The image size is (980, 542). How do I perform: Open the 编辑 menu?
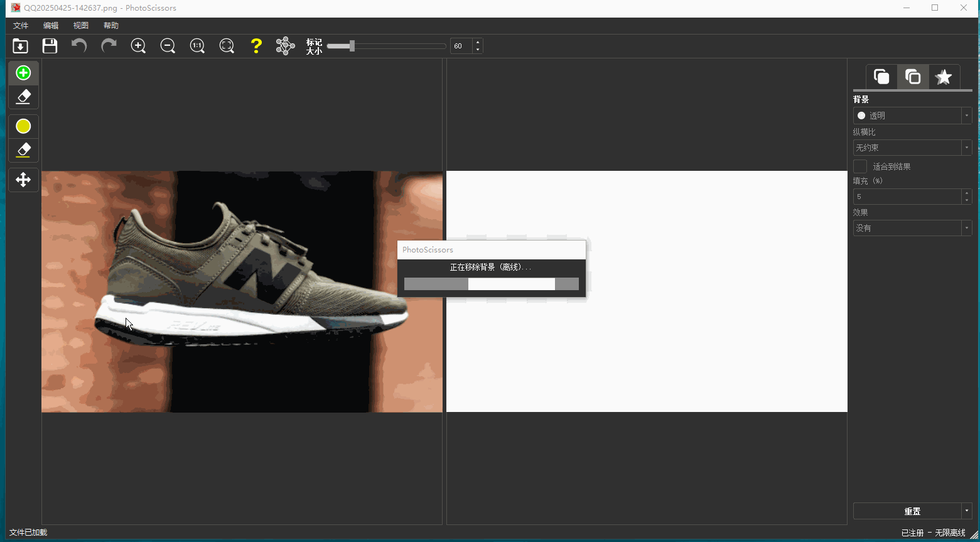tap(51, 26)
